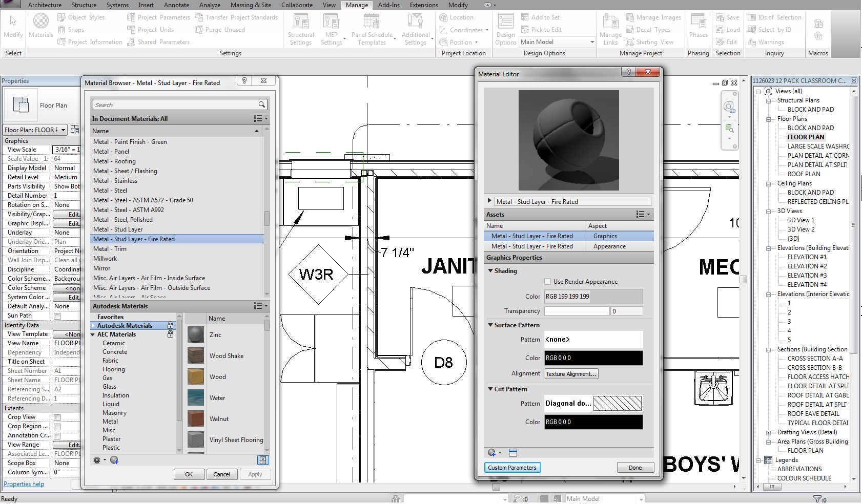This screenshot has height=504, width=862.
Task: Select ROOF PLAN in Project Browser
Action: (x=804, y=174)
